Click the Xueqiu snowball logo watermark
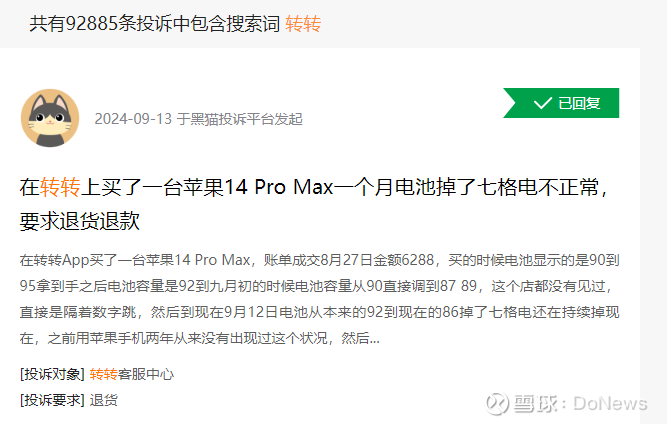 (497, 402)
